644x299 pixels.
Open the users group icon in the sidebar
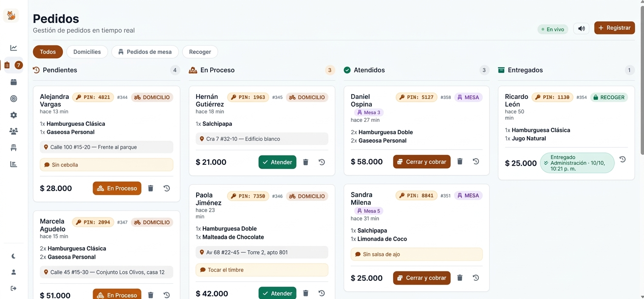point(14,131)
